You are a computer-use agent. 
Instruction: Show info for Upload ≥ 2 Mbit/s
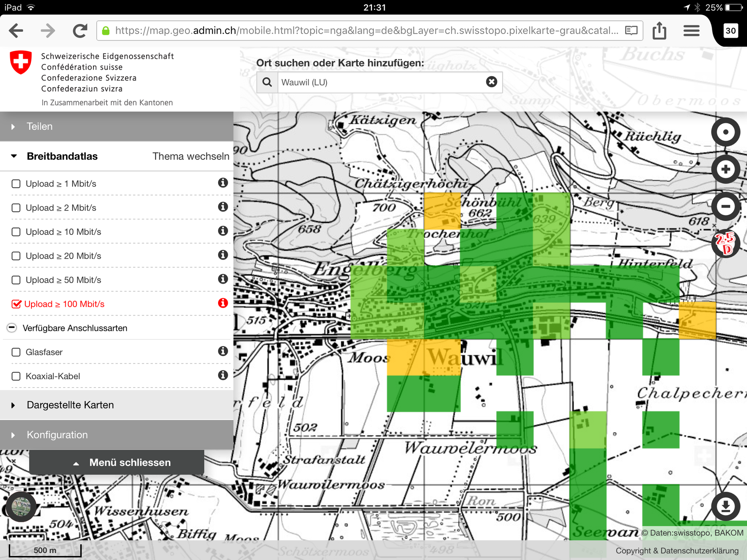(223, 206)
